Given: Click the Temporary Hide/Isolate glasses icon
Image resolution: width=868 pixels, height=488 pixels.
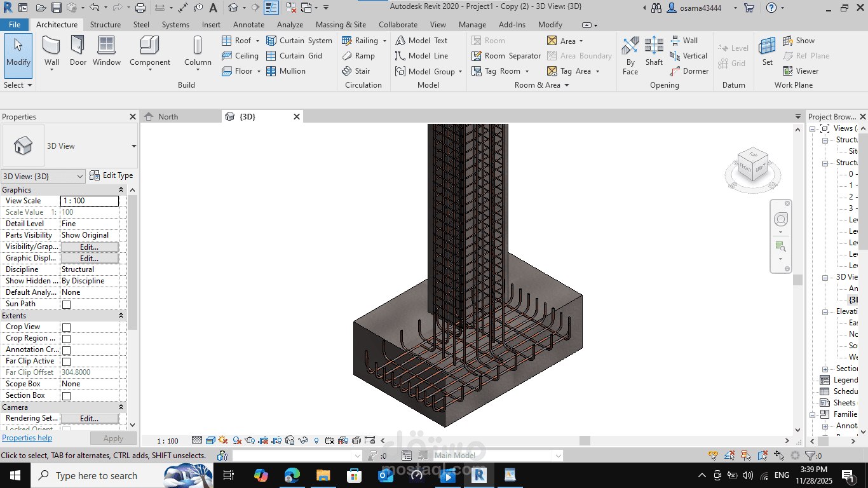Looking at the screenshot, I should [x=304, y=440].
